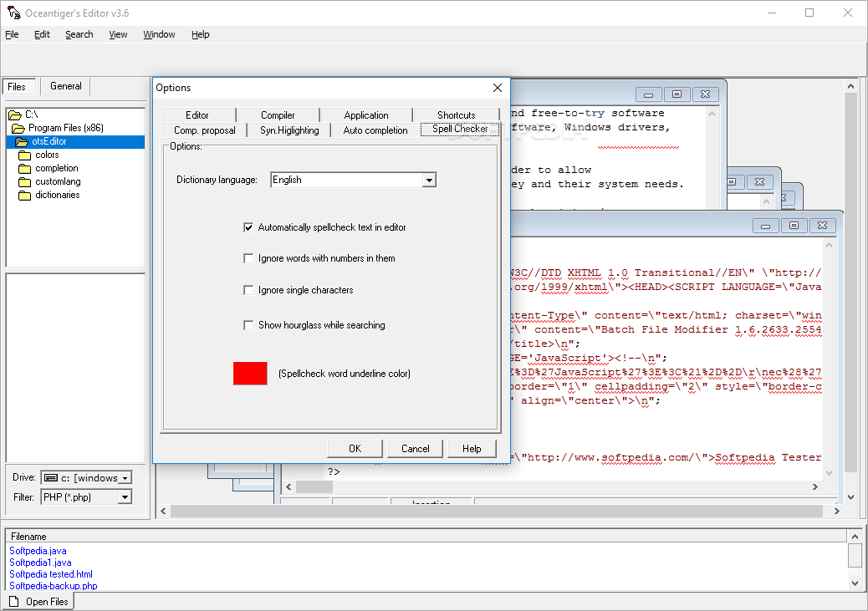Open the View menu
868x611 pixels.
(118, 34)
